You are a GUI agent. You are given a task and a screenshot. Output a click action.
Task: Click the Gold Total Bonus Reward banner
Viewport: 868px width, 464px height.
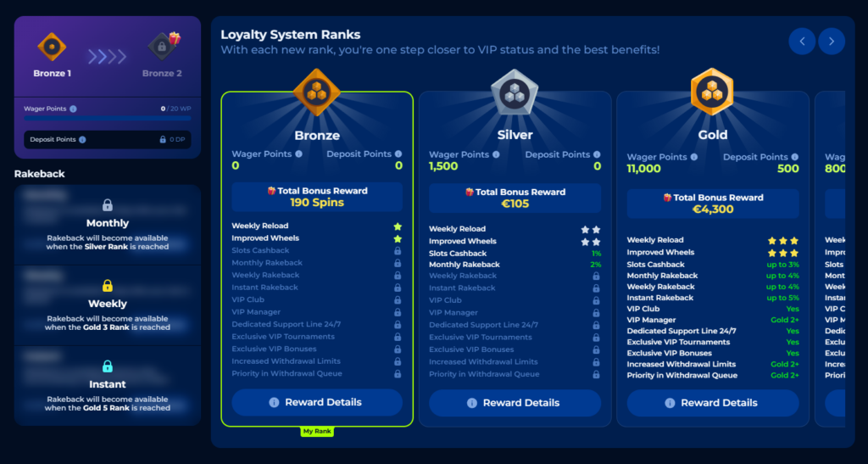(x=712, y=204)
